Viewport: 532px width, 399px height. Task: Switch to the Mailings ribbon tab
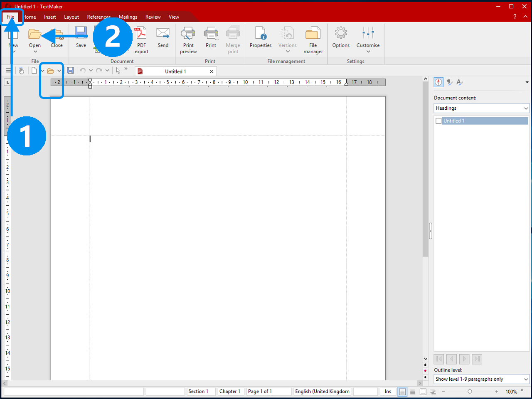tap(128, 17)
